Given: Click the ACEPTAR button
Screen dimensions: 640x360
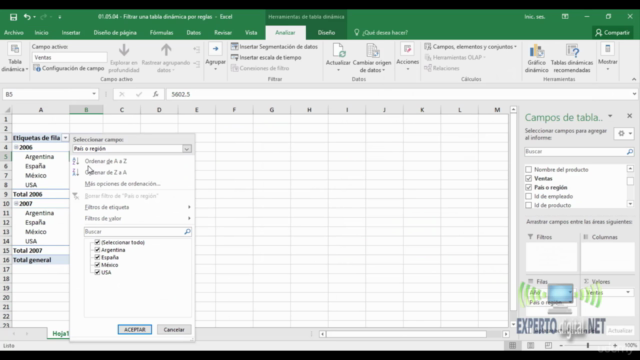Looking at the screenshot, I should point(135,329).
